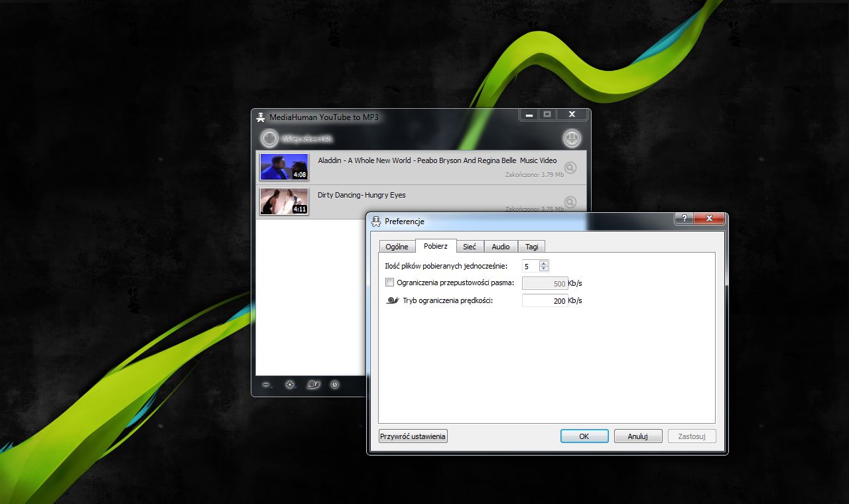The width and height of the screenshot is (849, 504).
Task: Click the bandwidth limit field showing 500
Action: click(545, 283)
